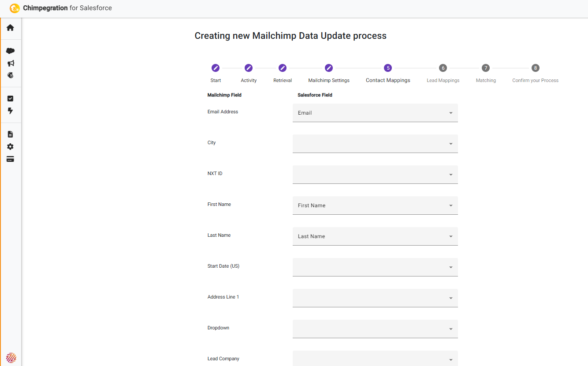Expand the City Salesforce field dropdown
The height and width of the screenshot is (366, 588).
point(375,144)
